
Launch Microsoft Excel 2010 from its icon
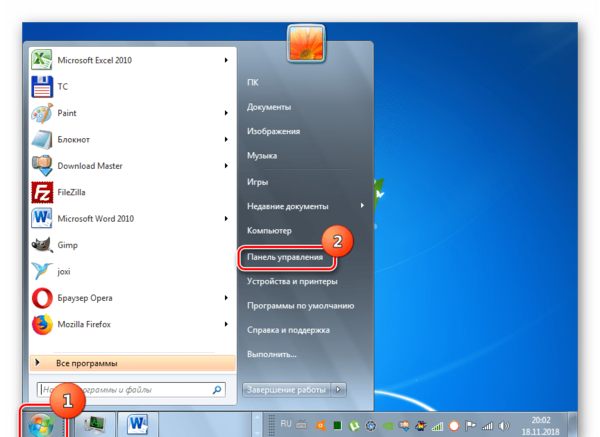(42, 60)
